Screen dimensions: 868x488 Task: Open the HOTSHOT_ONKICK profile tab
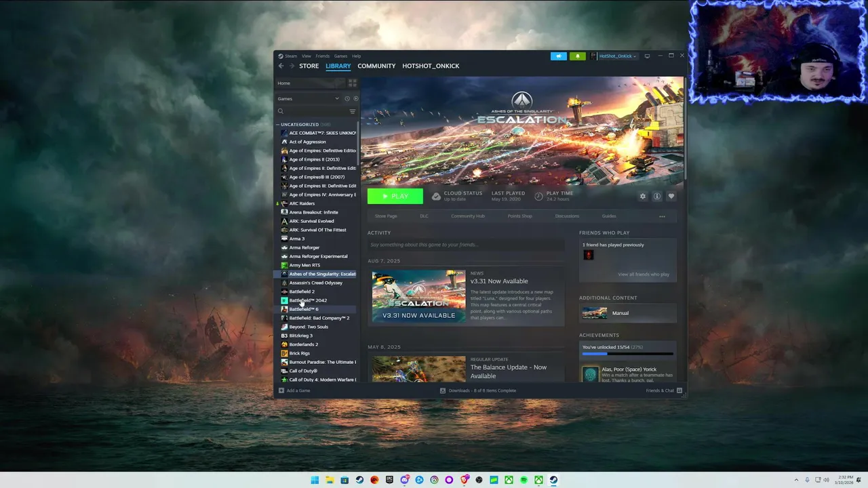[431, 66]
